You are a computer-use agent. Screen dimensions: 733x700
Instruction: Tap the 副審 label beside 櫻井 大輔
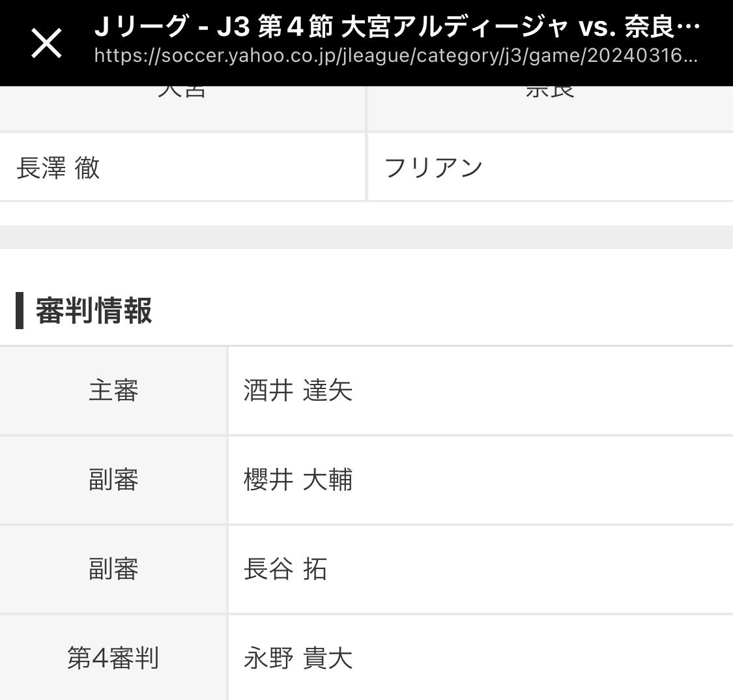pos(113,480)
